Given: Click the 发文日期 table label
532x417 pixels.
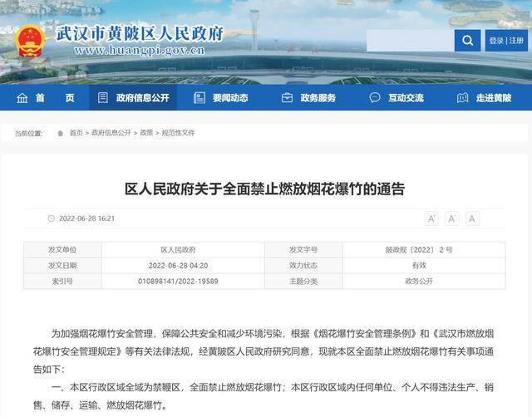Looking at the screenshot, I should (x=62, y=266).
